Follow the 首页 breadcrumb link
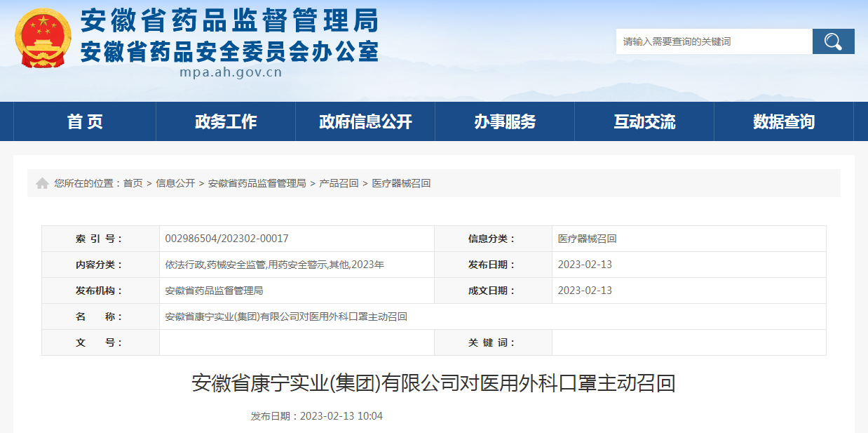Screen dimensions: 868x433 (x=133, y=183)
